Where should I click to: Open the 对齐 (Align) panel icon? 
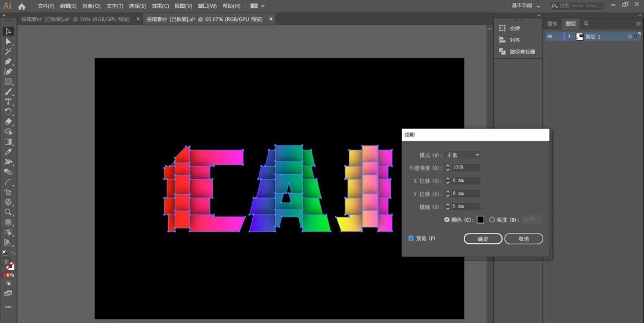502,40
